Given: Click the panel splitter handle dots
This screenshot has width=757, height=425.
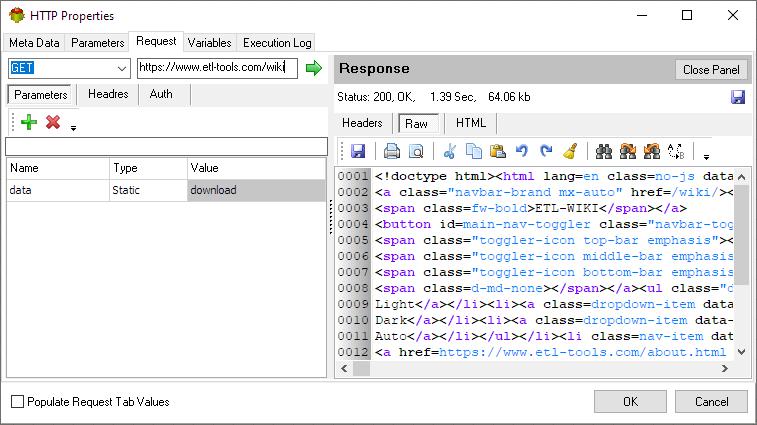Looking at the screenshot, I should tap(331, 217).
